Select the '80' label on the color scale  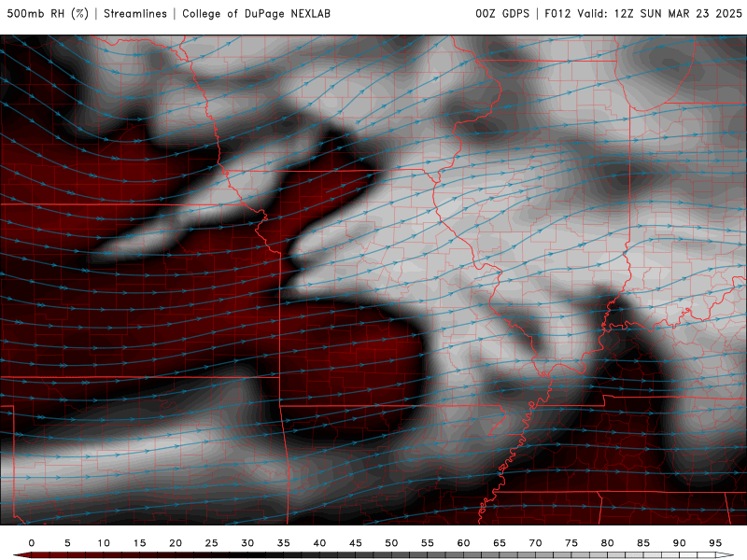607,543
